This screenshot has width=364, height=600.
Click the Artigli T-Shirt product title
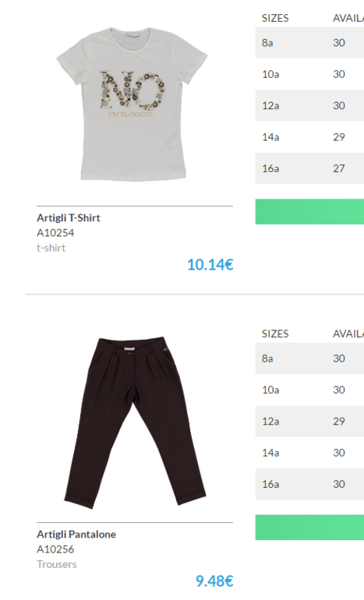pyautogui.click(x=68, y=217)
